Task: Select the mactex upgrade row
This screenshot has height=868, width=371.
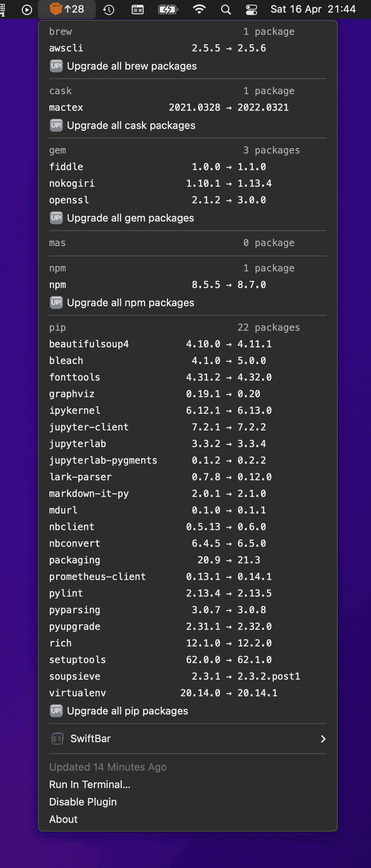Action: 188,108
